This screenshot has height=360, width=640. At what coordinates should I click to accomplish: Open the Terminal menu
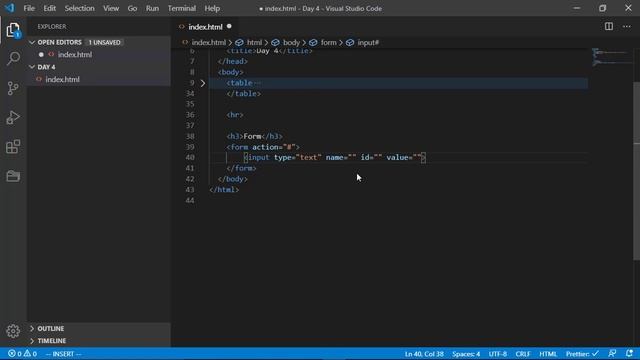(182, 8)
